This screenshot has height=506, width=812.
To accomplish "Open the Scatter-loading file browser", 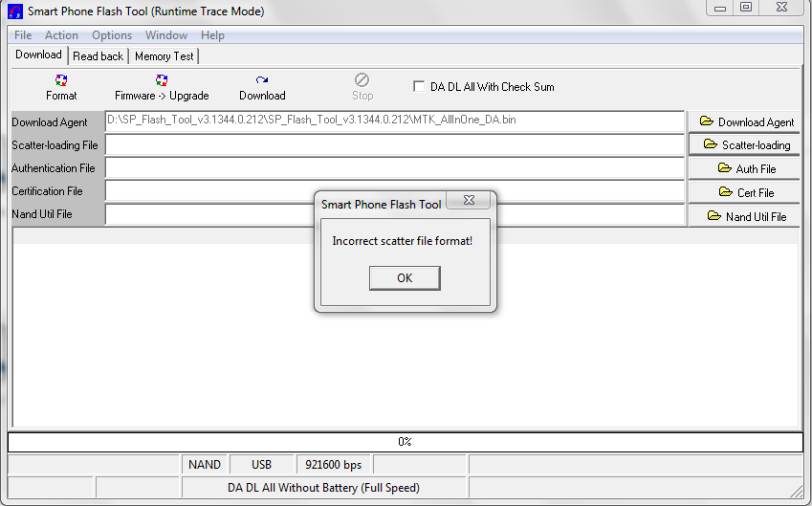I will (744, 144).
